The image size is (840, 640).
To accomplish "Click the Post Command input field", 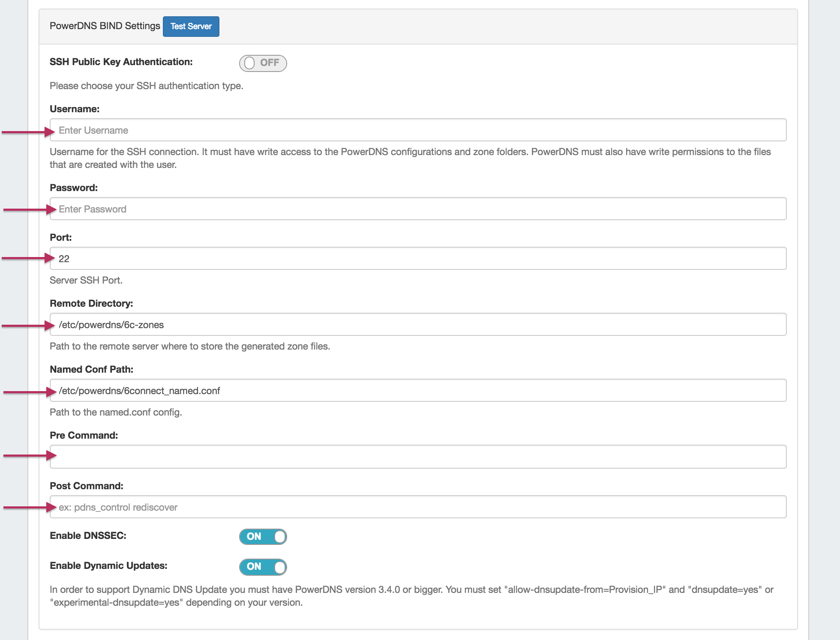I will [x=418, y=507].
